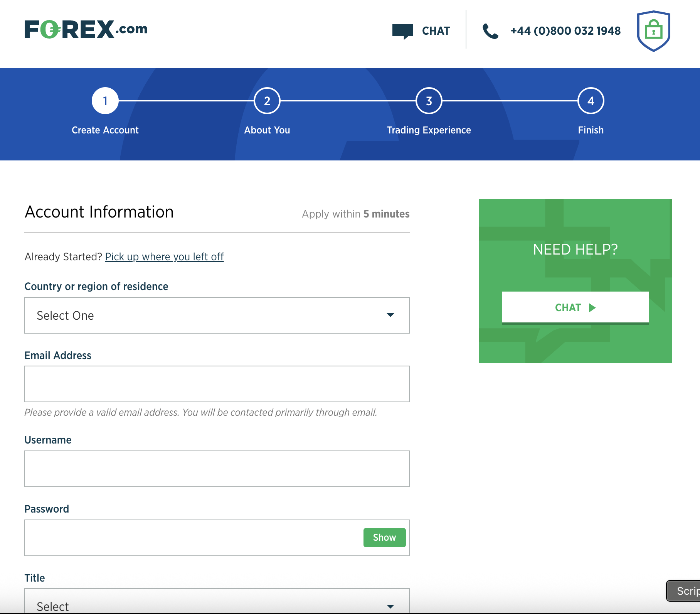The width and height of the screenshot is (700, 614).
Task: Click the FOREX.com logo
Action: [86, 29]
